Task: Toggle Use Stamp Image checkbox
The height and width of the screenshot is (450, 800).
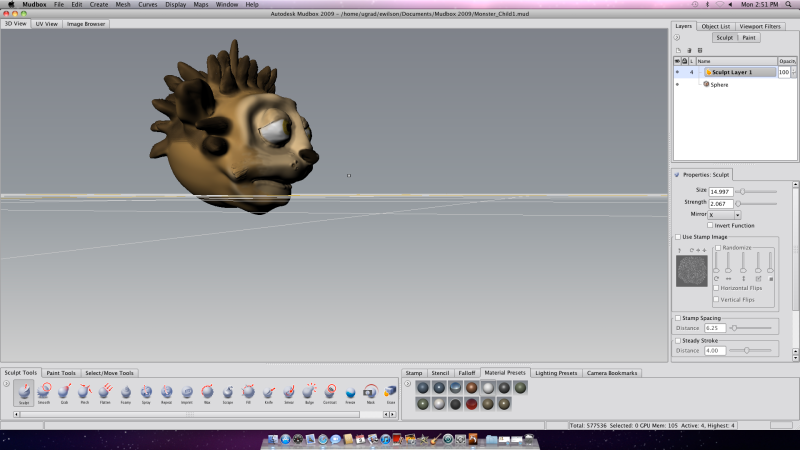Action: (678, 237)
